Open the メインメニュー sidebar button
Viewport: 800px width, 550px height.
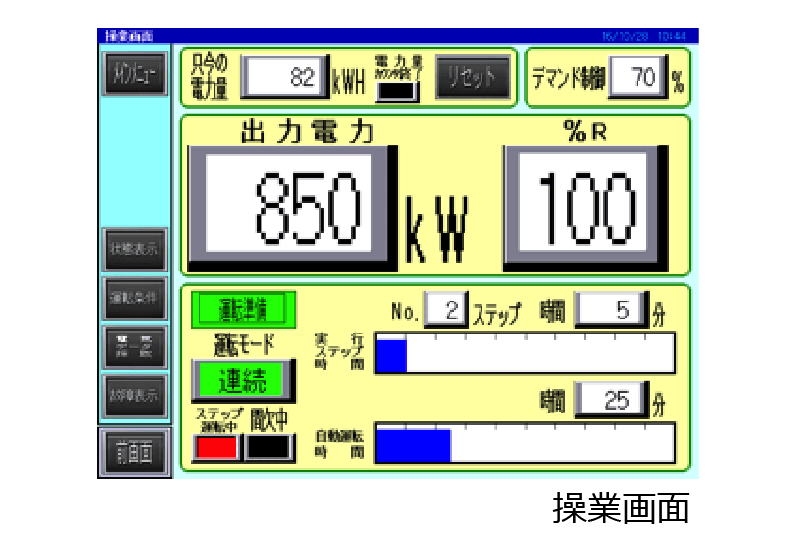point(134,76)
